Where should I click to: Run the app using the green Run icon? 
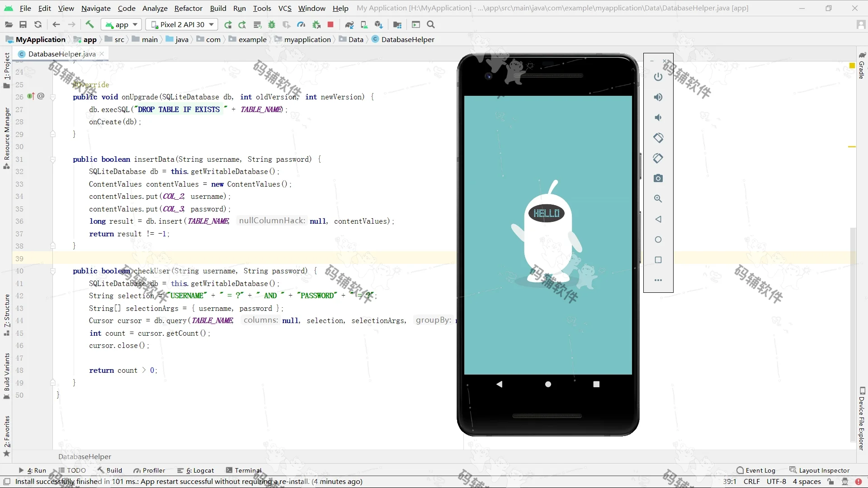[228, 24]
